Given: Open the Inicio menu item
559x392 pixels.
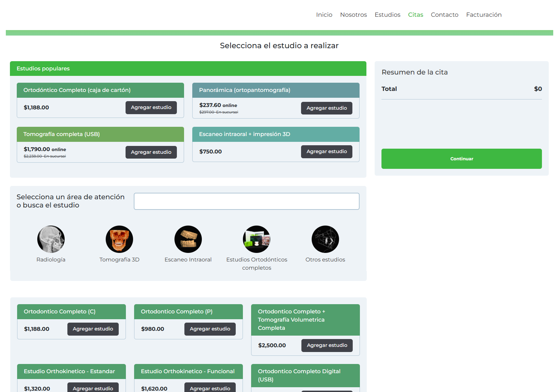Looking at the screenshot, I should 324,15.
